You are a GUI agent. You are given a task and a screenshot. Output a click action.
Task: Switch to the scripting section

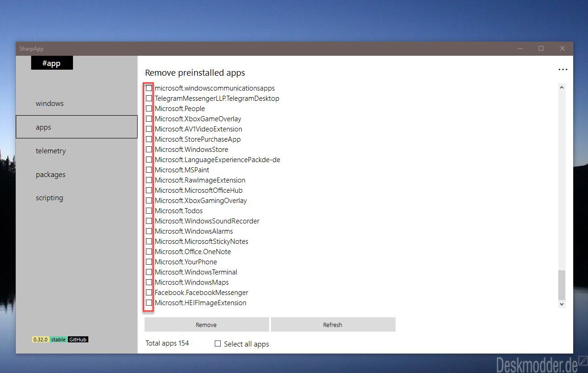(x=77, y=197)
